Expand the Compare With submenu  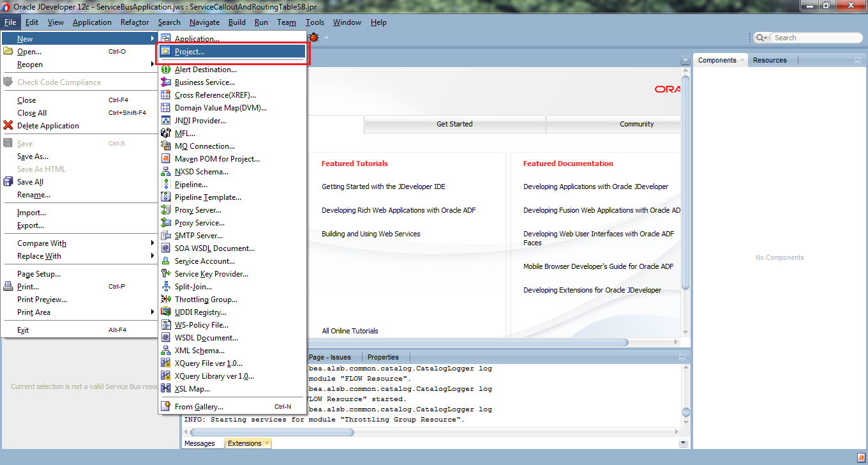click(41, 243)
